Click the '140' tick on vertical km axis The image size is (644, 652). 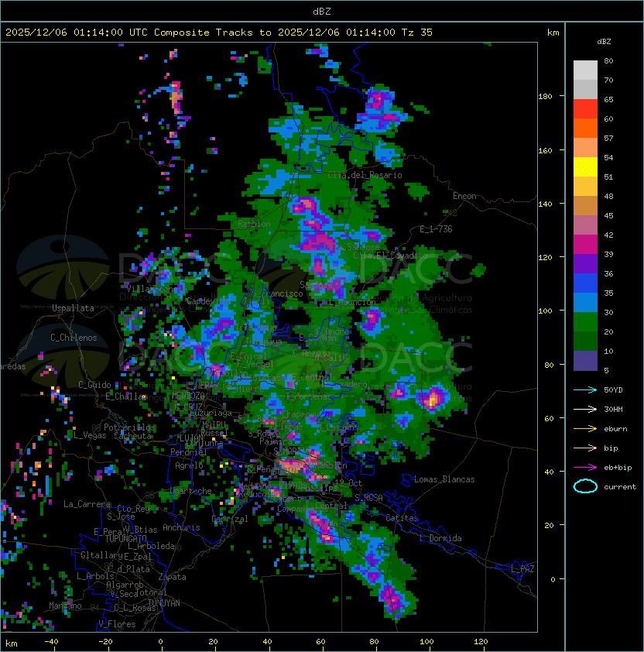click(545, 204)
